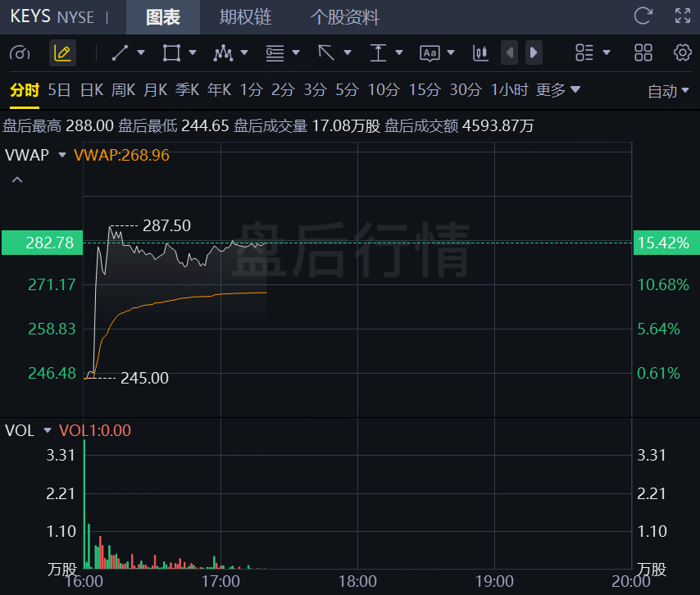
Task: Select the 年K timeframe
Action: click(x=219, y=90)
